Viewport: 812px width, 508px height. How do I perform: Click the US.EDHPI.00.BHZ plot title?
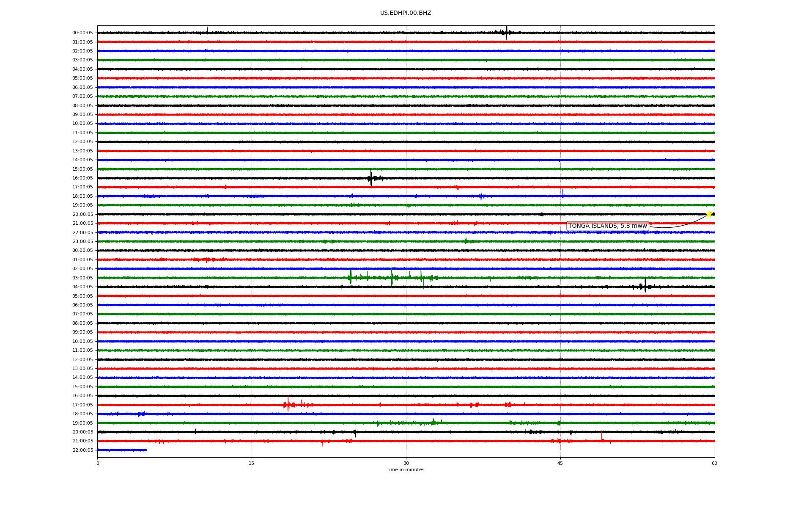pos(406,13)
